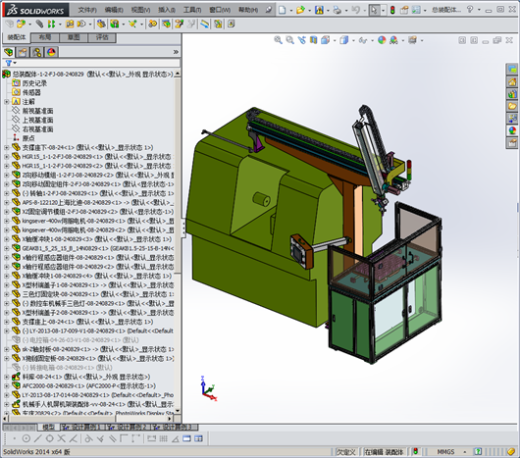Screen dimensions: 520x458
Task: Open the DisplayManager color wheel tab
Action: click(51, 52)
